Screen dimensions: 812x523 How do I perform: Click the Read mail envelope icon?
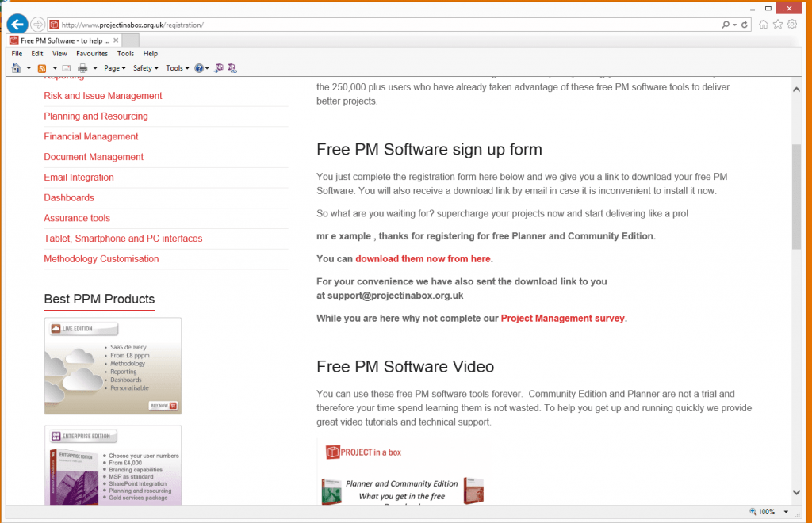pos(67,68)
